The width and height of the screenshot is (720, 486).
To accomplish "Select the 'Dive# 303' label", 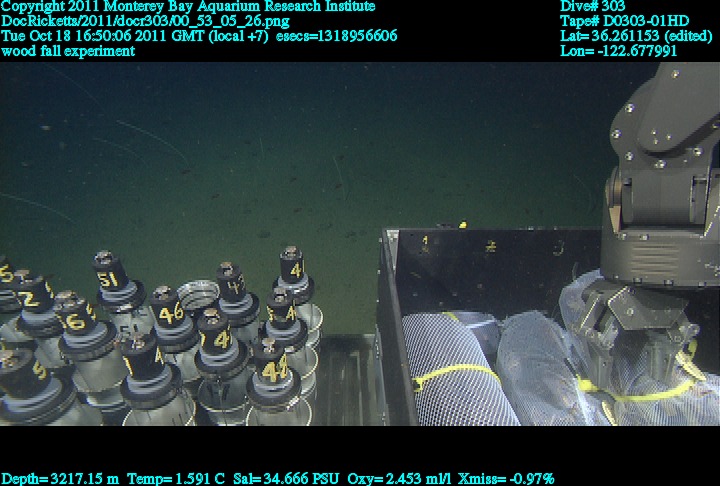I will pos(592,6).
